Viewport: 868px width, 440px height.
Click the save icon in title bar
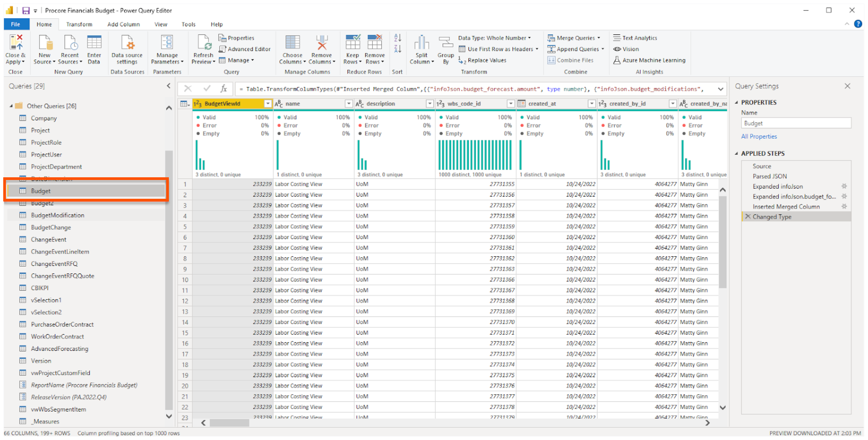pyautogui.click(x=26, y=10)
